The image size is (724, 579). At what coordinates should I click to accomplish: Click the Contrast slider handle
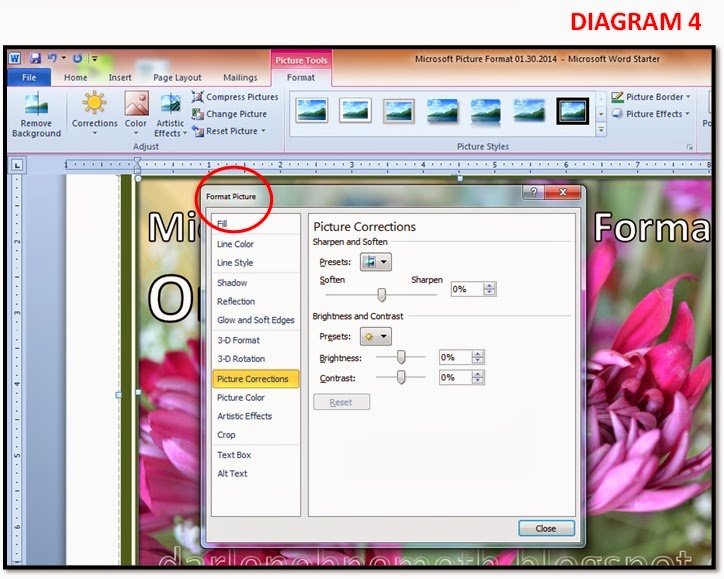pos(401,377)
